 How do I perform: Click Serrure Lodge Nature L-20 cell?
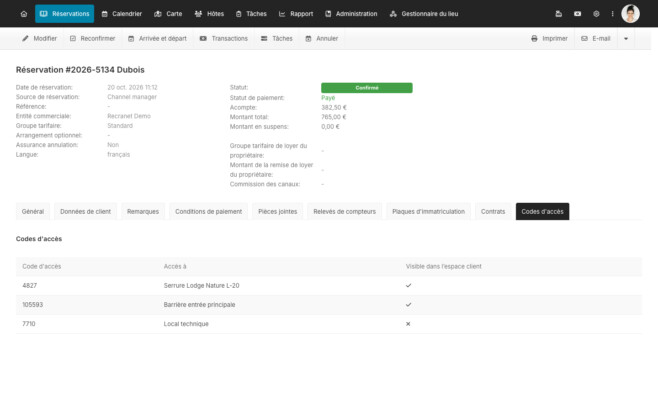click(201, 285)
